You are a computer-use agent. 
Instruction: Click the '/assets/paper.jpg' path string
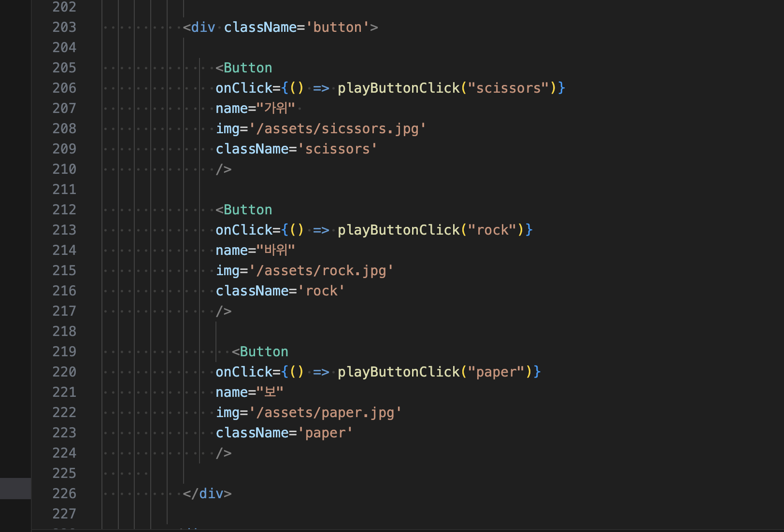click(325, 412)
